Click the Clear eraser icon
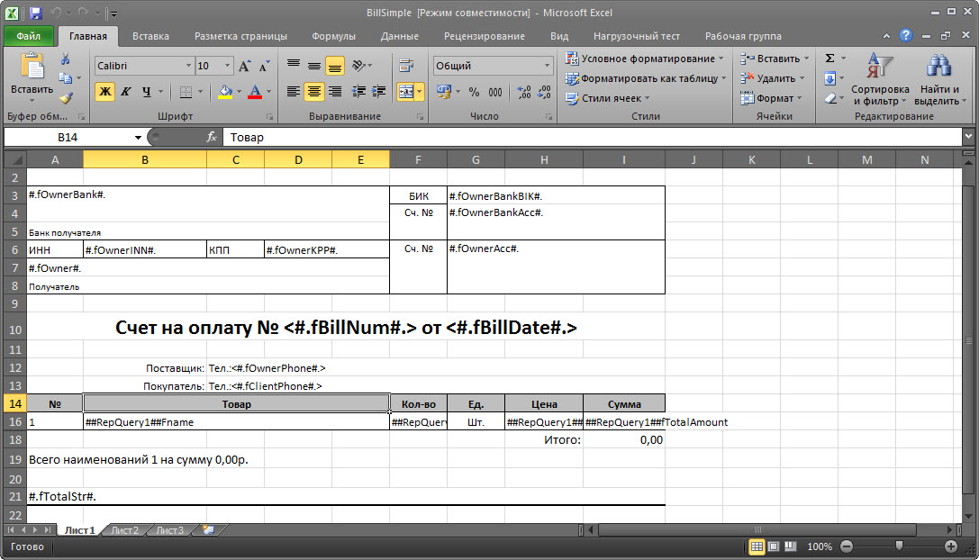This screenshot has width=979, height=560. tap(829, 99)
